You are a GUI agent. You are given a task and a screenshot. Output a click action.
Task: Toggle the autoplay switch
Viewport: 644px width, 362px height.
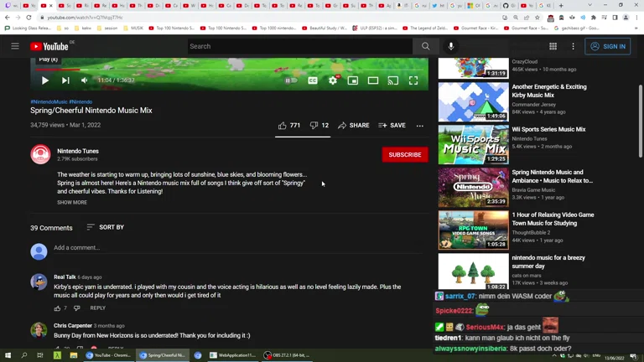click(x=290, y=80)
